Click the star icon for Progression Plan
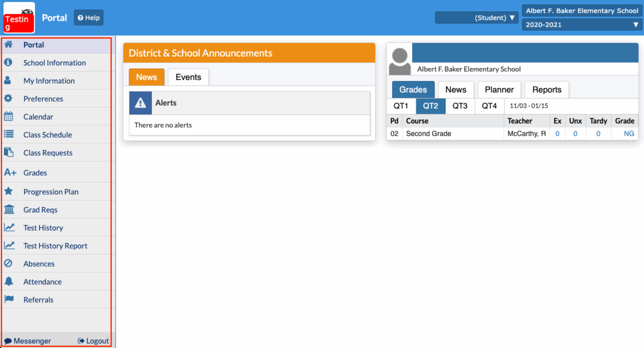 pyautogui.click(x=9, y=191)
